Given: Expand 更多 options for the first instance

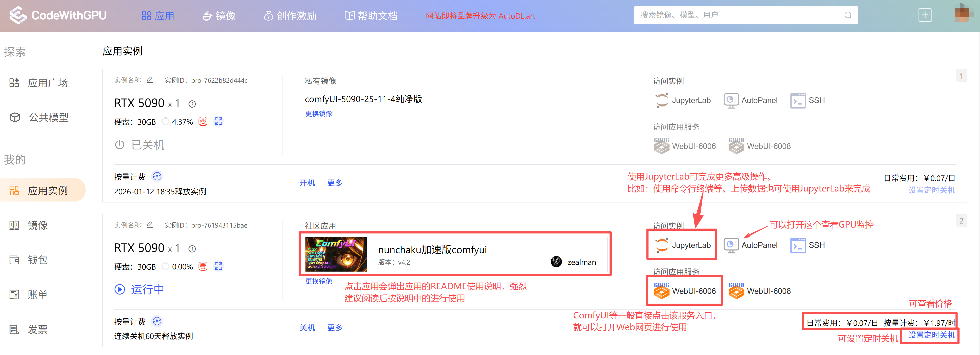Looking at the screenshot, I should point(335,183).
